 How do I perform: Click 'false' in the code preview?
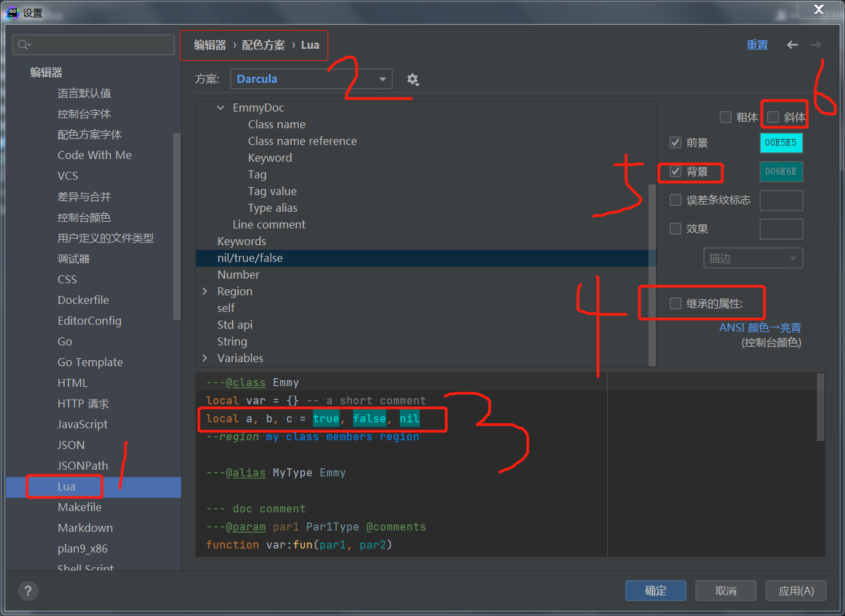pyautogui.click(x=370, y=419)
